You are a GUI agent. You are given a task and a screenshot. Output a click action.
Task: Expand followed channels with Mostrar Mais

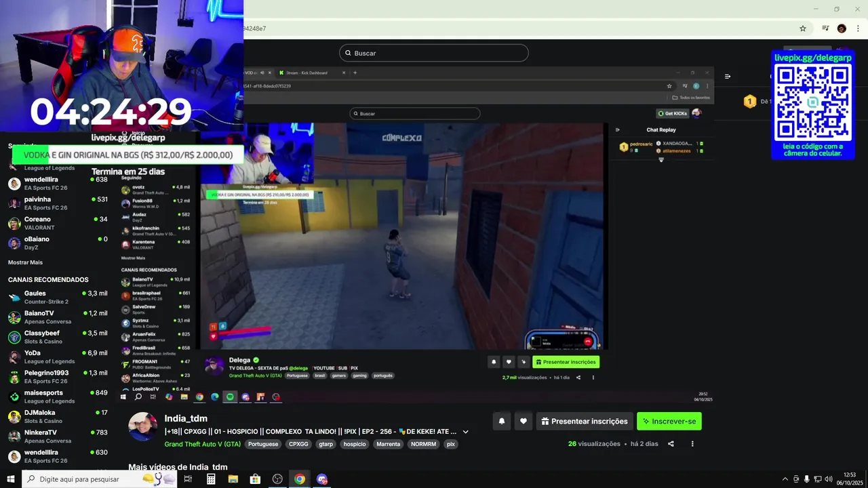point(25,262)
